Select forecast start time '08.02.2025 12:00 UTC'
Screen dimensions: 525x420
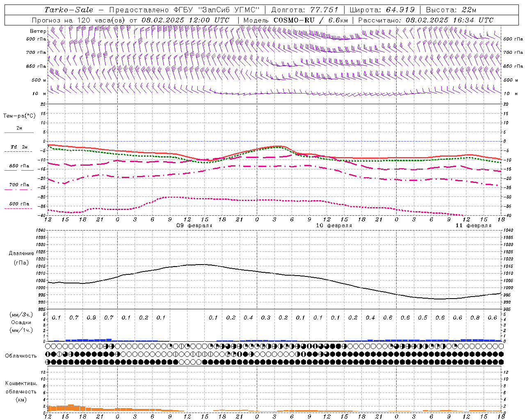[185, 20]
